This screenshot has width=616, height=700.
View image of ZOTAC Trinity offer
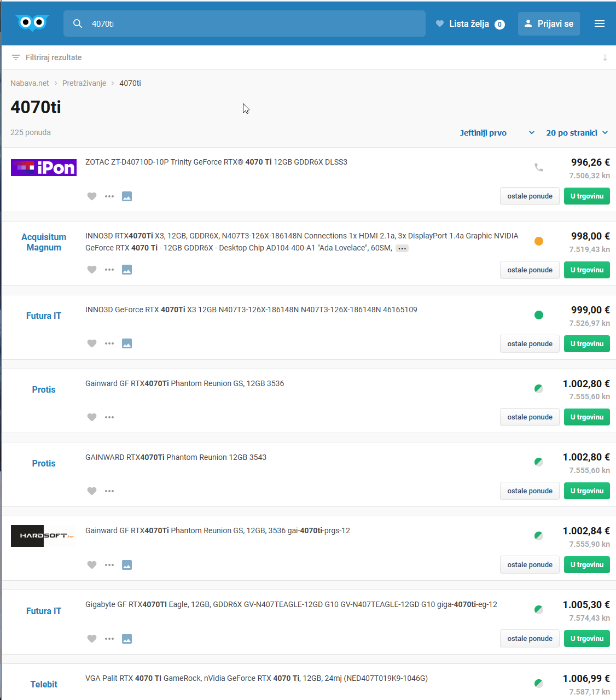127,196
